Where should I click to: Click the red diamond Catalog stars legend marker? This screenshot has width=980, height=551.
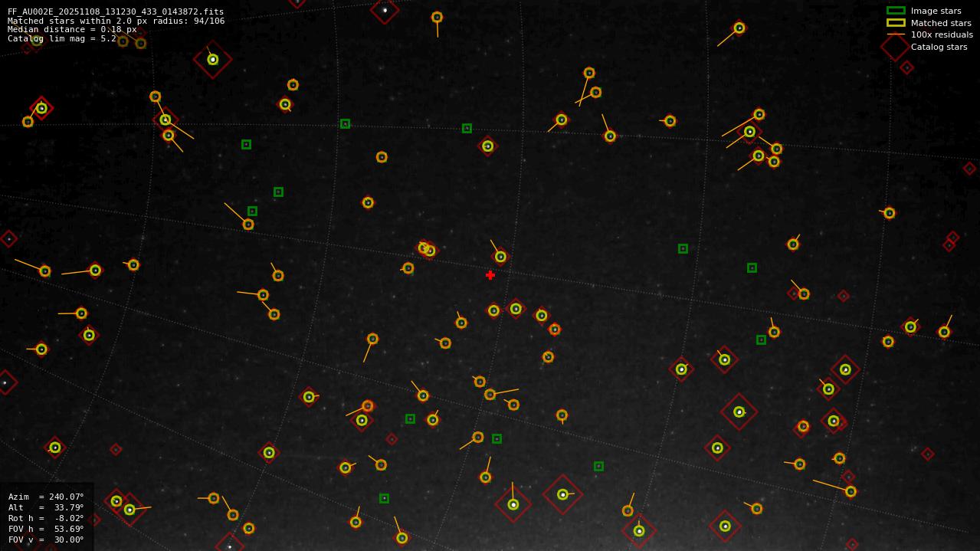click(895, 47)
